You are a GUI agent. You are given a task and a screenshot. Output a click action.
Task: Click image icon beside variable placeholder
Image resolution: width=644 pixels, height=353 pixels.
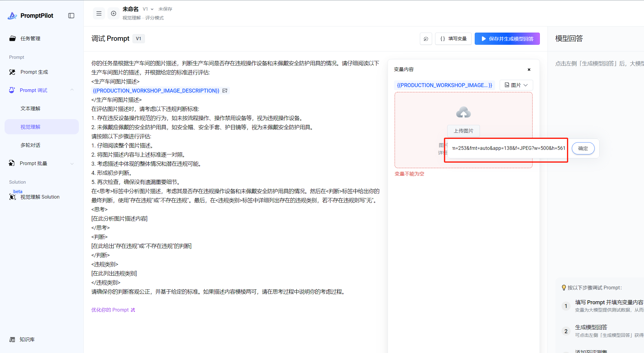pyautogui.click(x=225, y=91)
